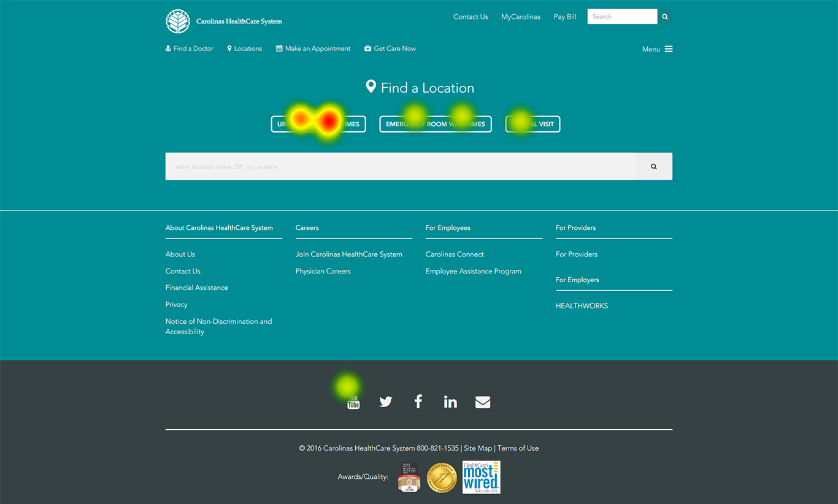Open Physician Careers
Image resolution: width=838 pixels, height=504 pixels.
(x=323, y=271)
